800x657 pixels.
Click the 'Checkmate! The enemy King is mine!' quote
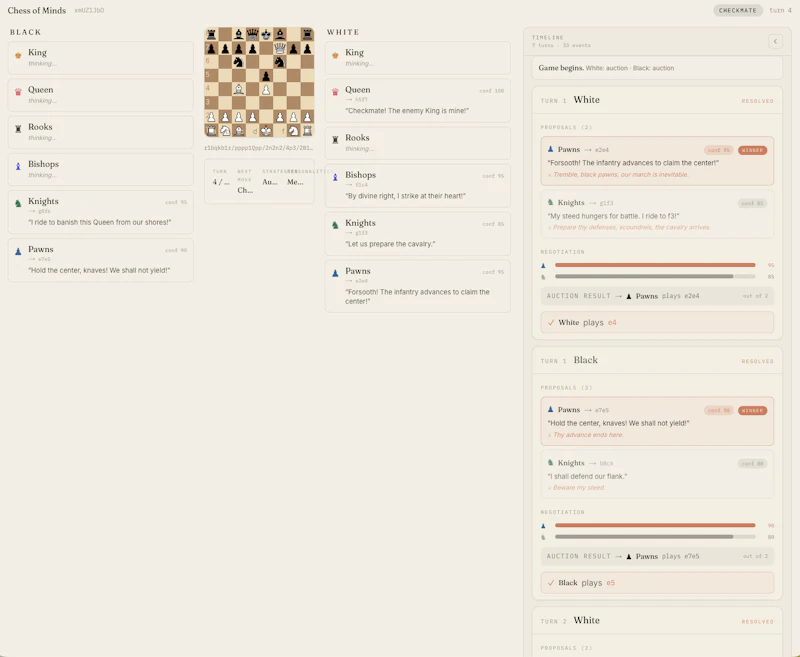point(407,111)
